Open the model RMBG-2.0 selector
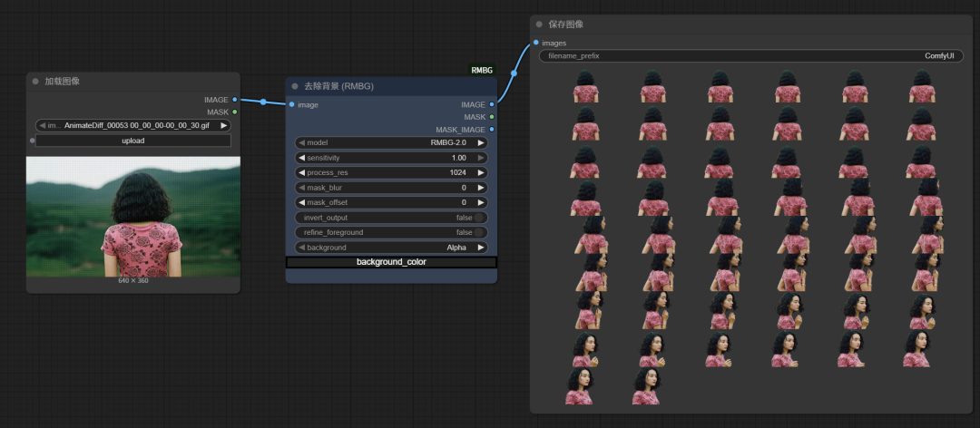This screenshot has width=980, height=428. [391, 143]
